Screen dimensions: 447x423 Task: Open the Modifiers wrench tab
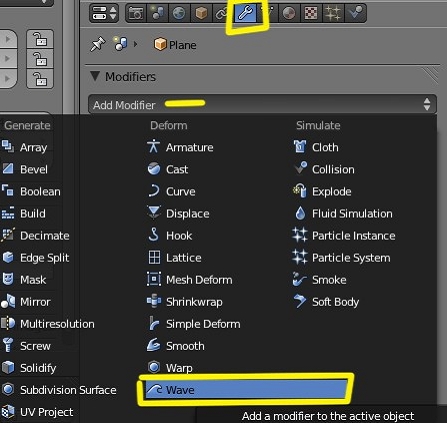[246, 13]
